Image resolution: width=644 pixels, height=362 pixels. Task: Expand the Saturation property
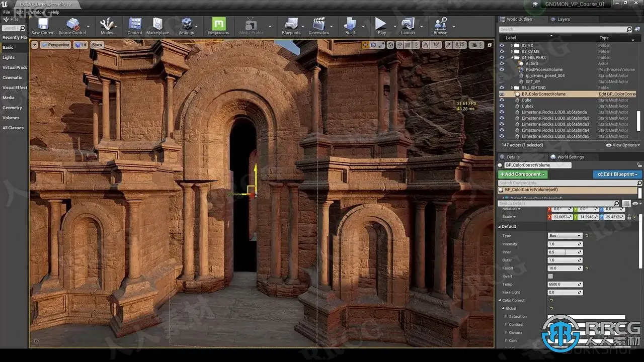click(x=506, y=317)
